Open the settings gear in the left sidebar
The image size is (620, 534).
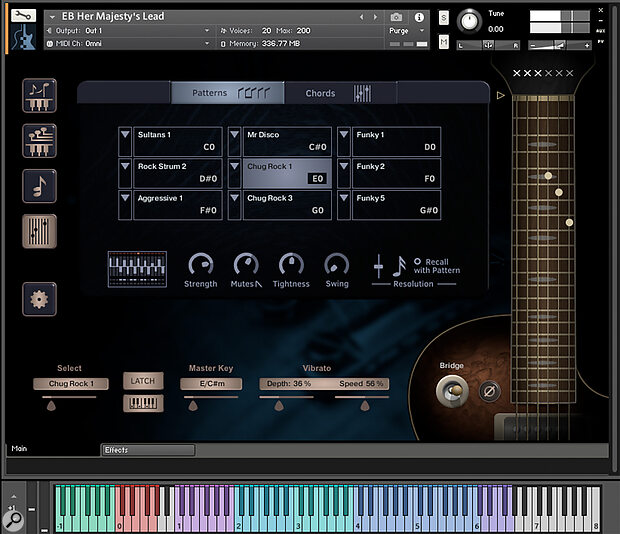tap(40, 298)
